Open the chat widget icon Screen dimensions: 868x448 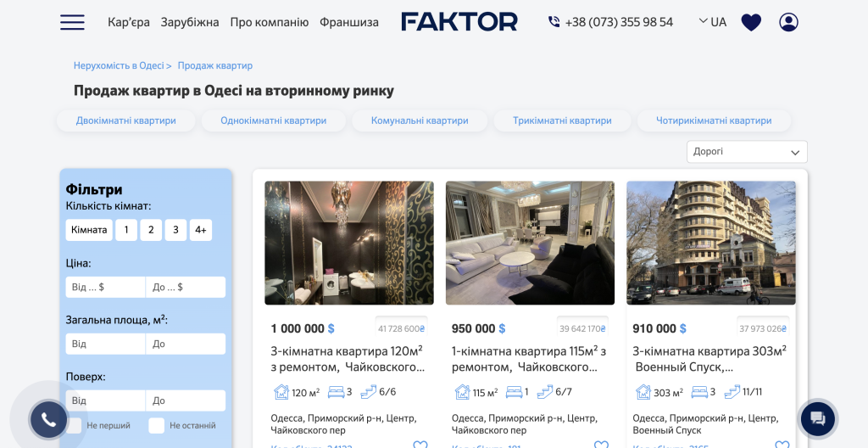pos(818,418)
